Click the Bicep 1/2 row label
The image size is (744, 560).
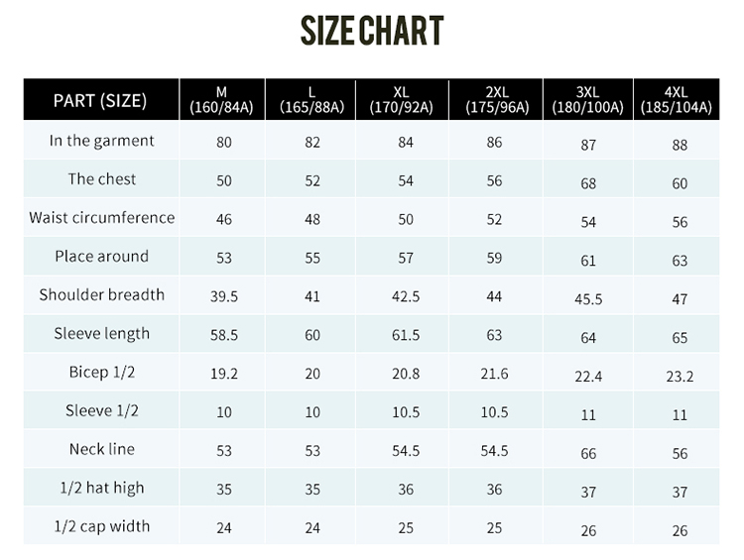coord(102,373)
